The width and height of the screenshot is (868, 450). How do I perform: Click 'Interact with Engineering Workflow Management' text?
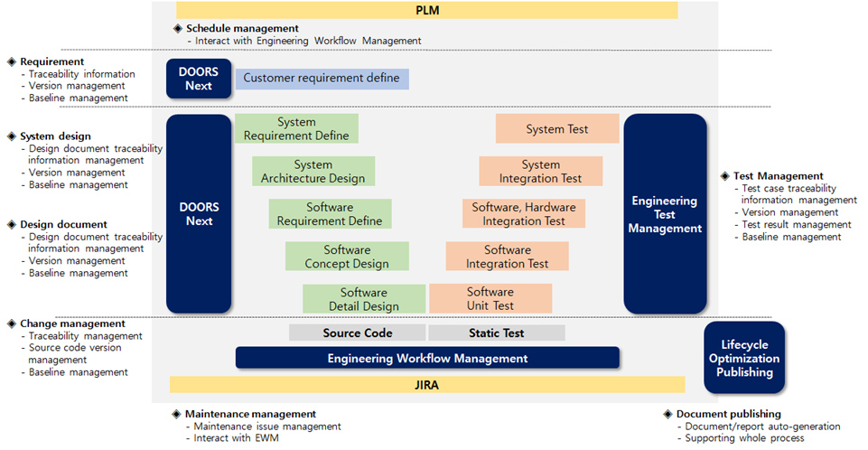click(308, 41)
